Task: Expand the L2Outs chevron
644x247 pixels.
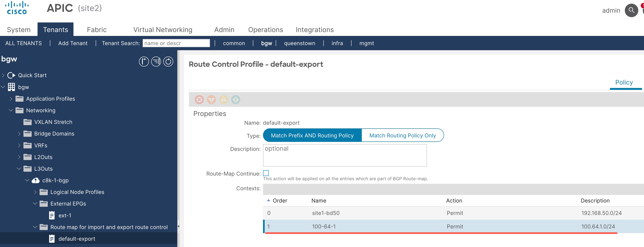Action: tap(19, 157)
